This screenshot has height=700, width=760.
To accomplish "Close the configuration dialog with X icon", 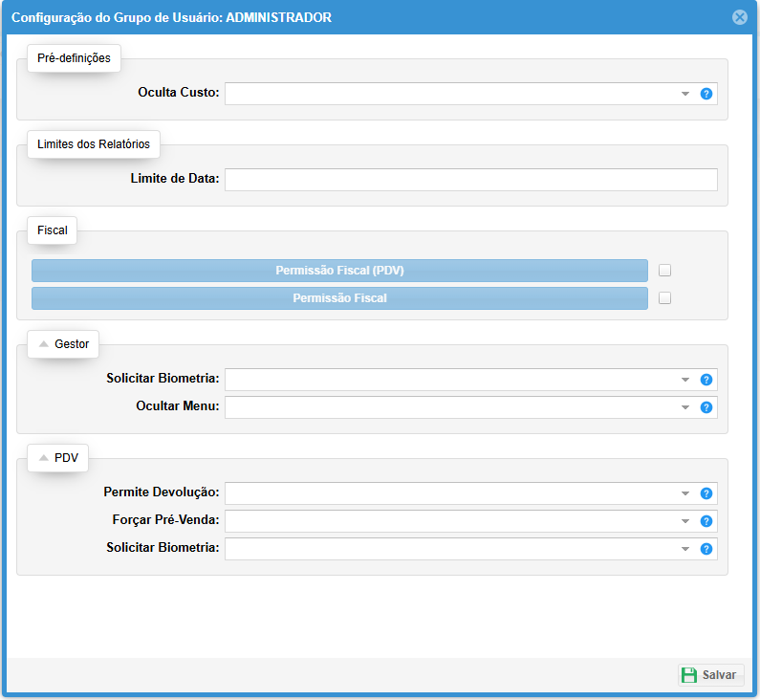I will pos(739,17).
